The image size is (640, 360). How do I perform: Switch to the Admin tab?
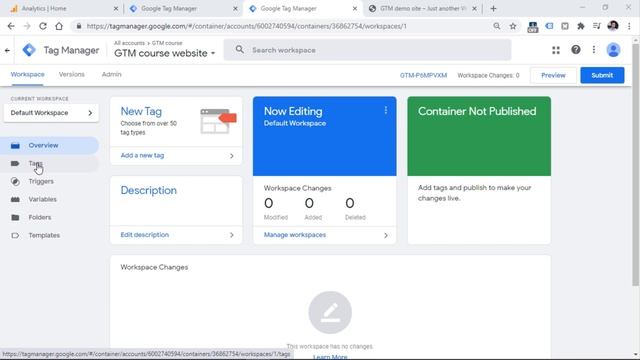point(111,75)
